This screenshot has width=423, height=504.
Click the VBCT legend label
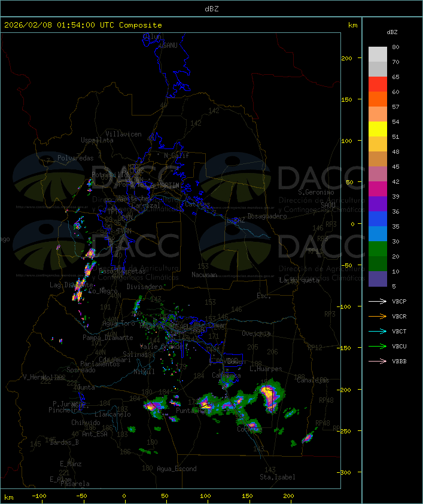tap(399, 331)
